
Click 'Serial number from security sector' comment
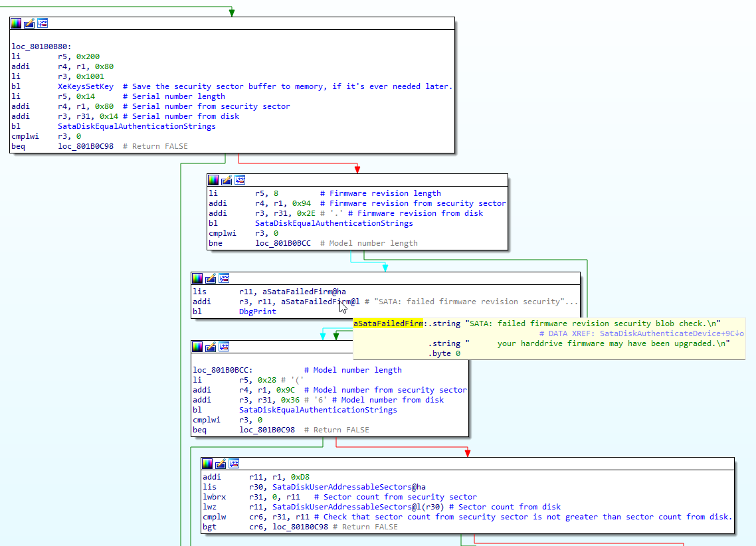click(207, 106)
